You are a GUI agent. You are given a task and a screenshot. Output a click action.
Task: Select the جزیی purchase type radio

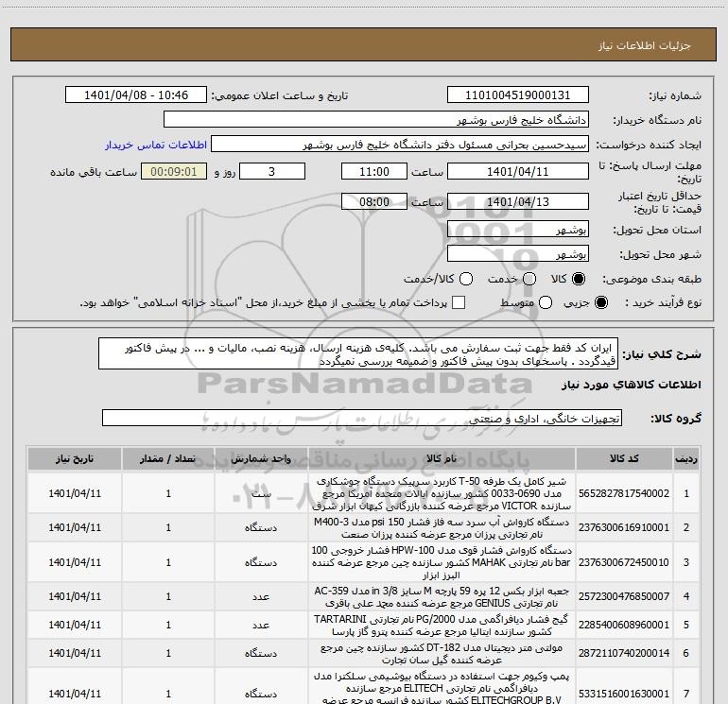click(601, 302)
